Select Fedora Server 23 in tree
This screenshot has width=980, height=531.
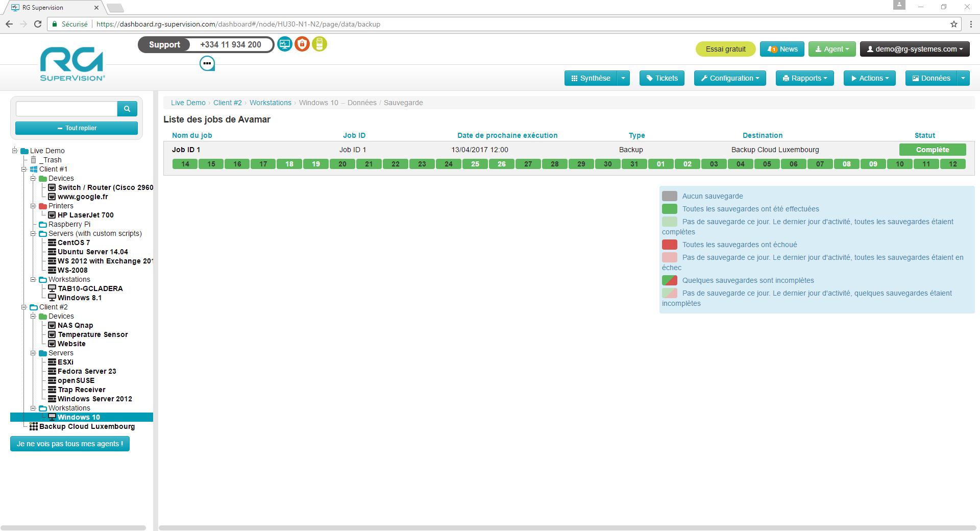87,371
